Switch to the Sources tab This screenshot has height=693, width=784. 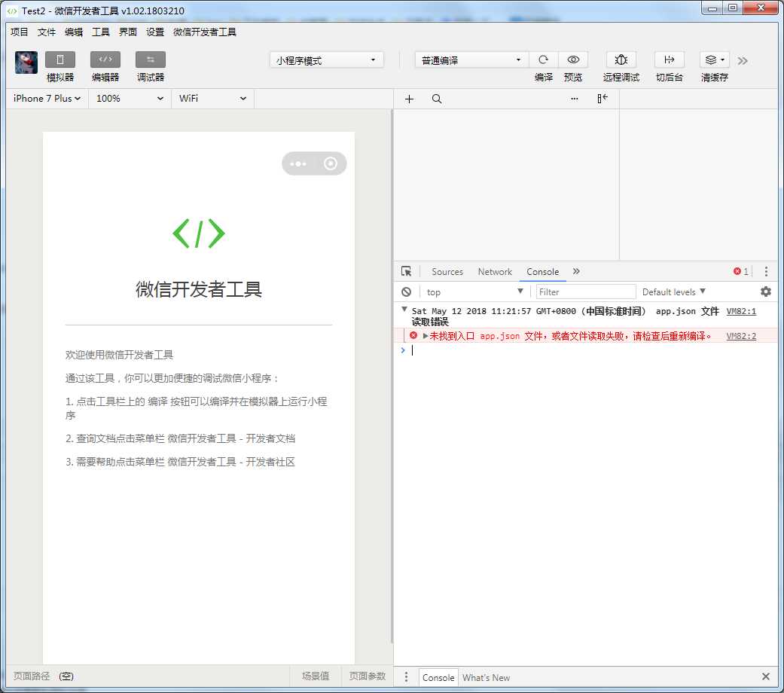click(447, 271)
